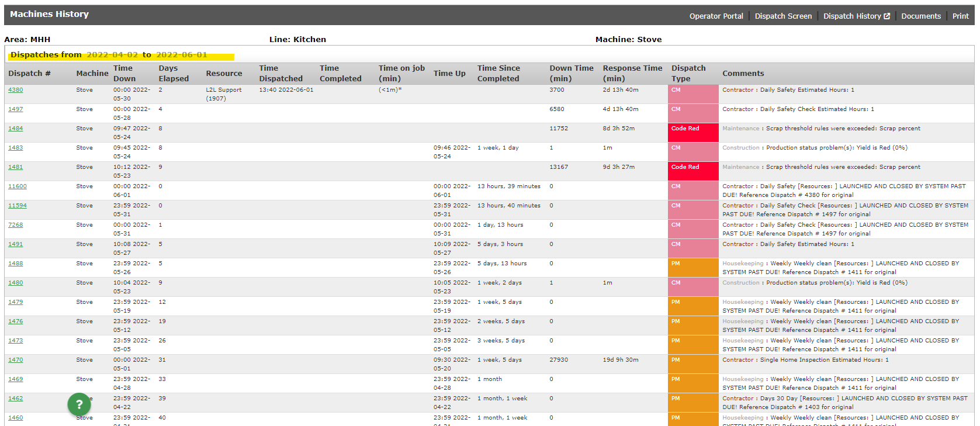Click the 3 weeks, 5 days time since completed
The width and height of the screenshot is (980, 426).
point(501,341)
